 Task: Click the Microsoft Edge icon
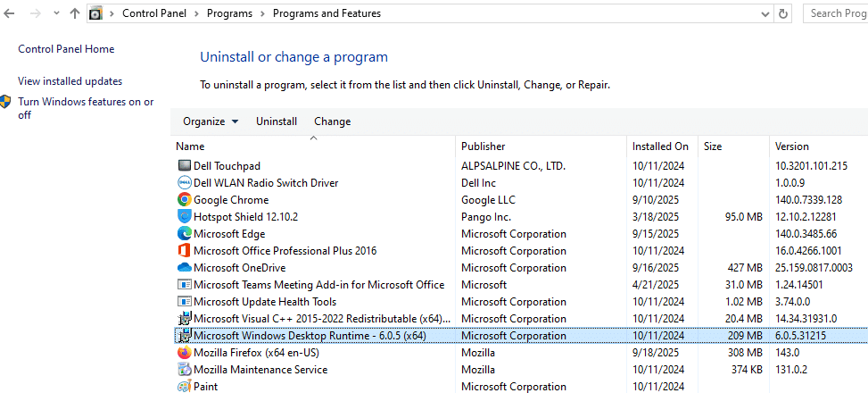[185, 234]
